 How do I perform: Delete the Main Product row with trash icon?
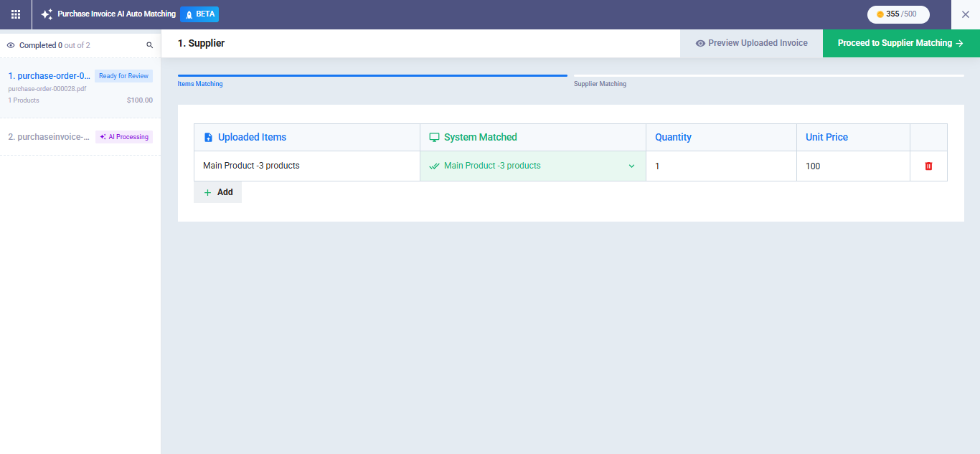(x=928, y=166)
